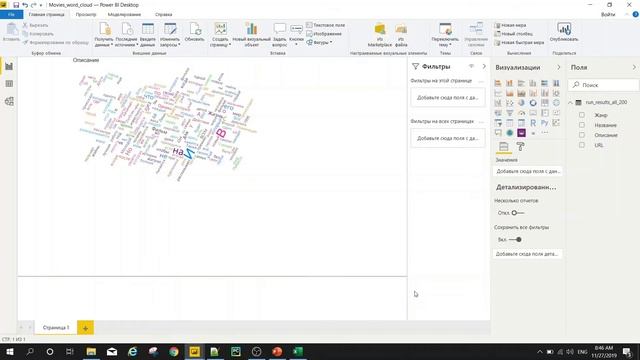
Task: Open Переключить тему dropdown
Action: click(445, 34)
